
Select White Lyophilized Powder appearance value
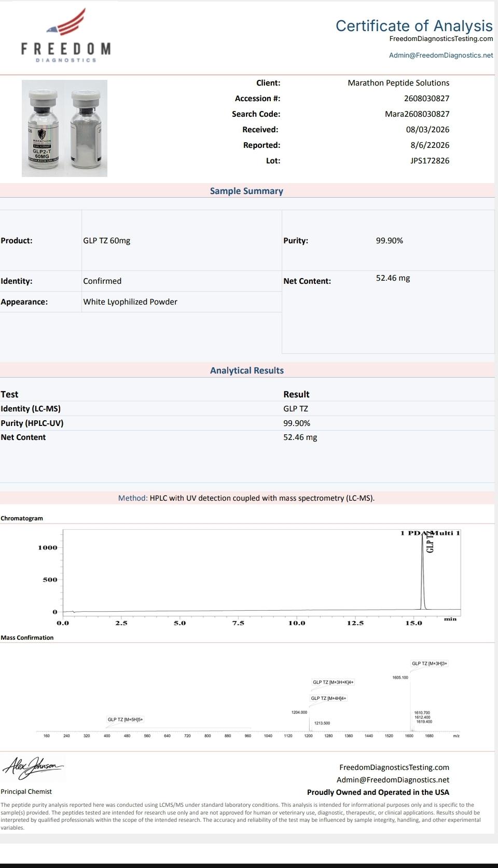pyautogui.click(x=130, y=302)
